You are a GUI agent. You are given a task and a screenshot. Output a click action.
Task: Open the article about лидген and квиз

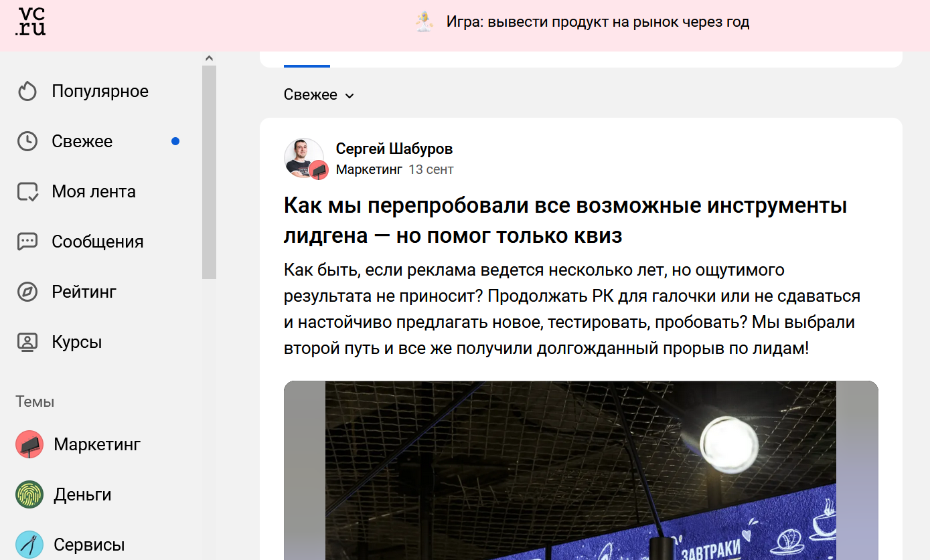[x=566, y=219]
